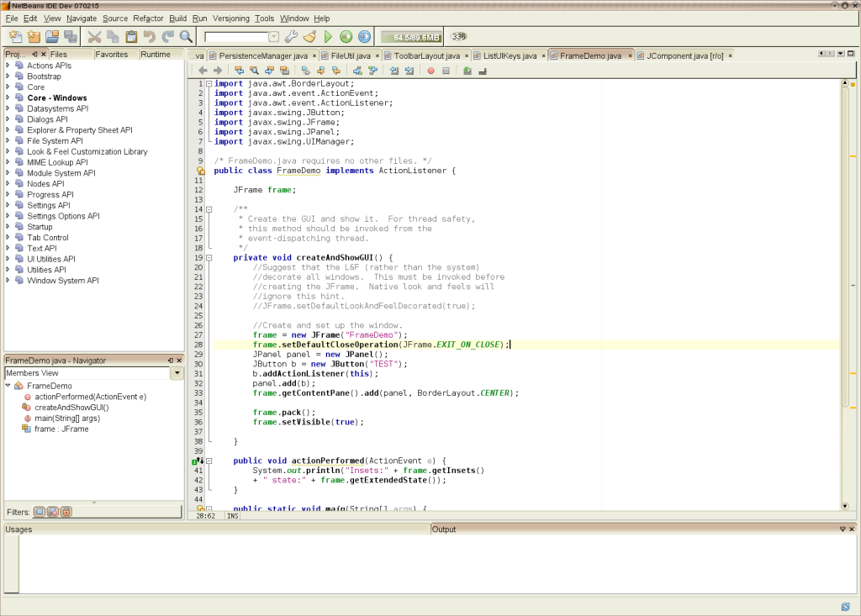
Task: Collapse the FrameDemo class node in Navigator
Action: tap(8, 386)
